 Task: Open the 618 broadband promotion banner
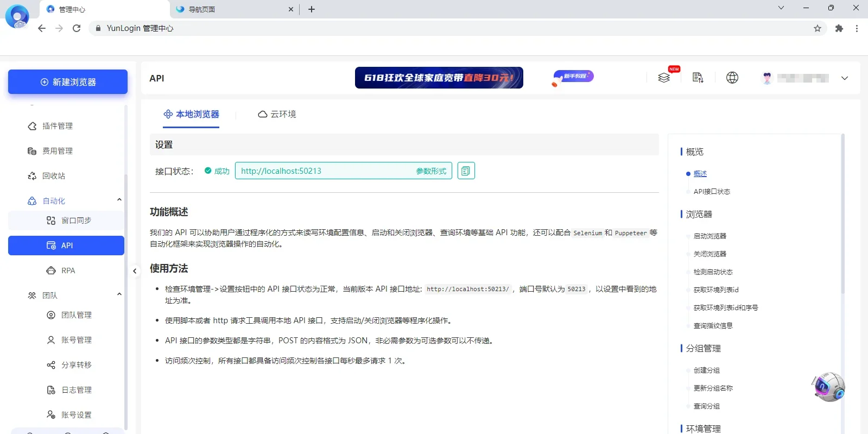tap(439, 78)
